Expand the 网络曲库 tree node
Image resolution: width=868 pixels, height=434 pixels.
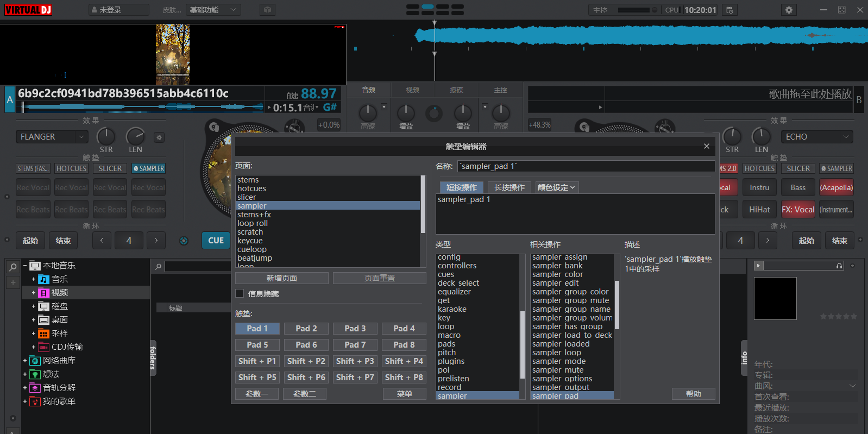(x=25, y=361)
